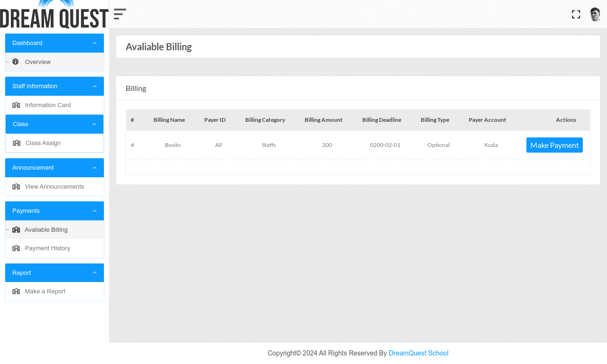Image resolution: width=607 pixels, height=364 pixels.
Task: Collapse the Announcement section chevron
Action: tap(94, 168)
